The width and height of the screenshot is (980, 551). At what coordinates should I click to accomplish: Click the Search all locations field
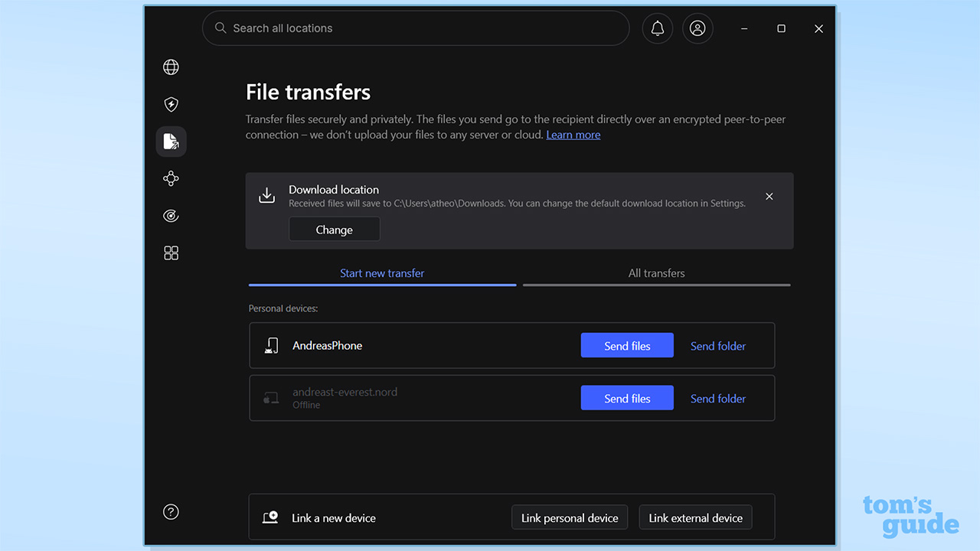[416, 28]
